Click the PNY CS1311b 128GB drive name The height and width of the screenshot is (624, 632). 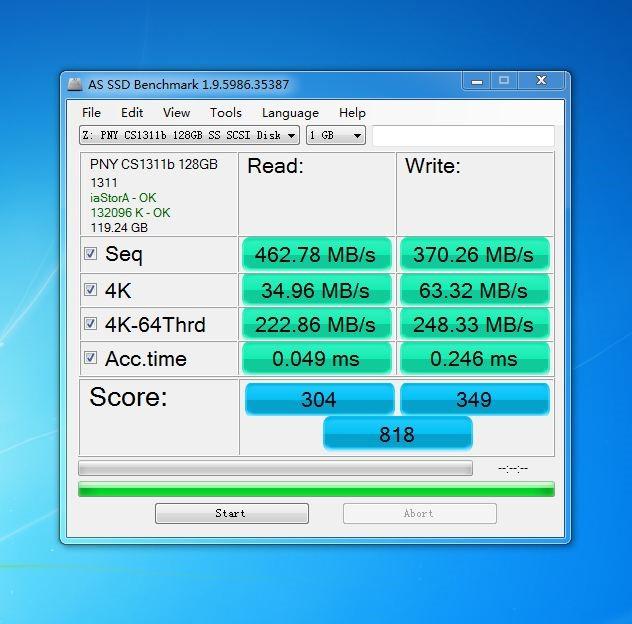(154, 164)
